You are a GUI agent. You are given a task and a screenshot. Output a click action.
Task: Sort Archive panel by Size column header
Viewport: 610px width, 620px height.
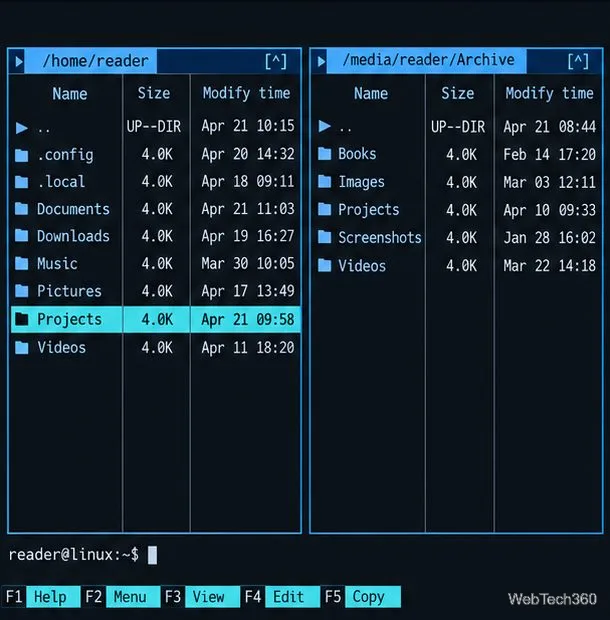click(x=457, y=94)
